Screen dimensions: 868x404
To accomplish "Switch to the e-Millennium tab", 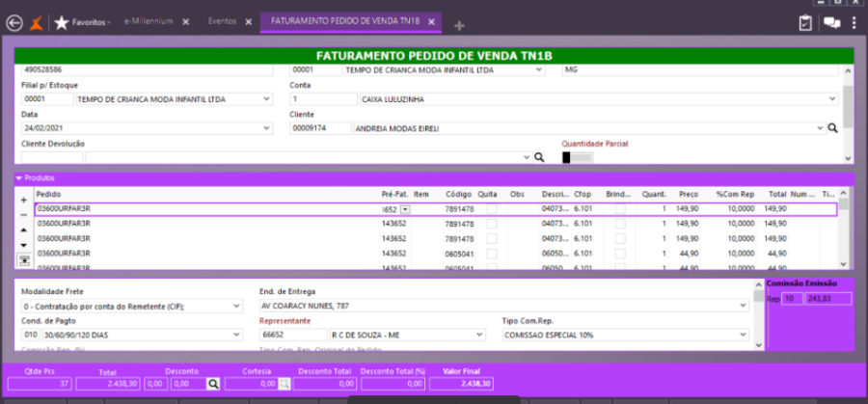I will click(150, 22).
